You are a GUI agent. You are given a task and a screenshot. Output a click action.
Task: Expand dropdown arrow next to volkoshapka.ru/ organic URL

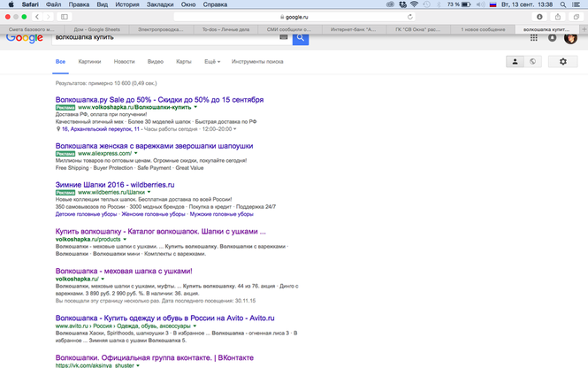[x=103, y=279]
